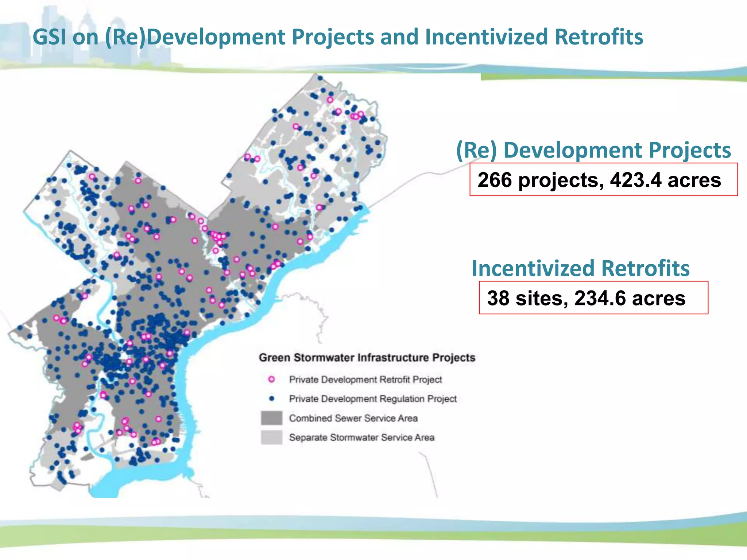
Task: Click the light gray Separate Stormwater swatch
Action: [x=271, y=437]
